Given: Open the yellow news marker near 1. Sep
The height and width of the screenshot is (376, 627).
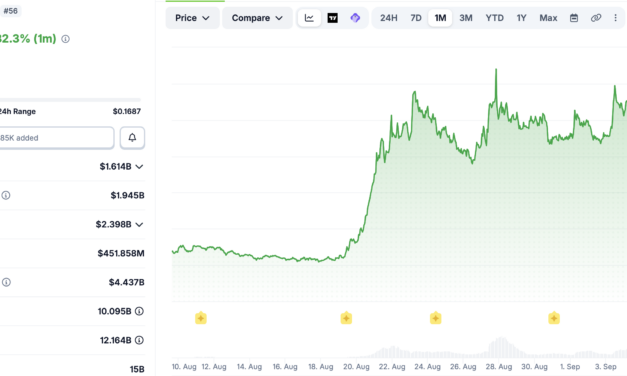Looking at the screenshot, I should click(x=554, y=318).
